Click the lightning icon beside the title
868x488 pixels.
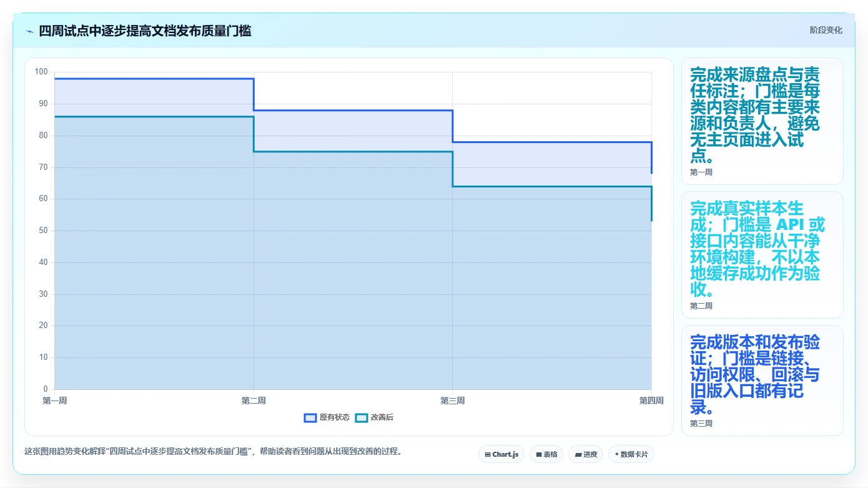pyautogui.click(x=29, y=31)
